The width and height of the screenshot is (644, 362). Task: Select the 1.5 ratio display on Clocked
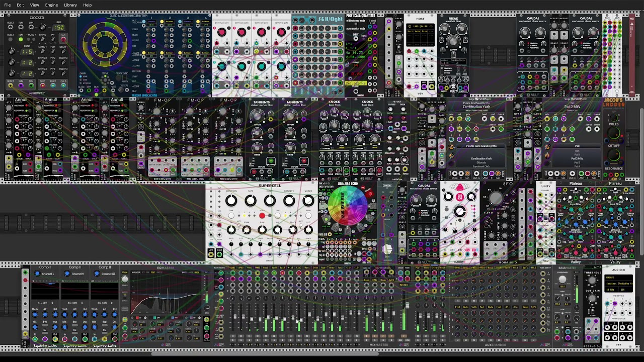tap(27, 51)
